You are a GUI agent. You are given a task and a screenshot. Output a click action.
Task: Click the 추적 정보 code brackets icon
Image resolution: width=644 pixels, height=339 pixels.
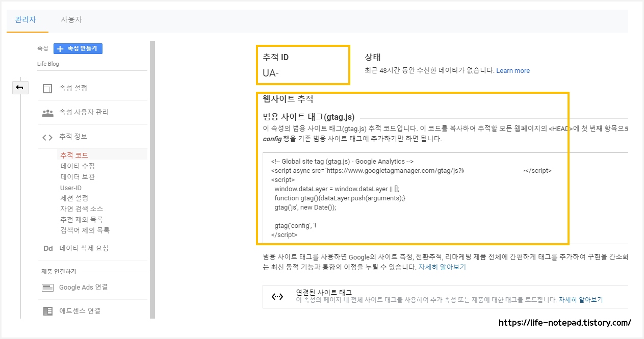click(x=47, y=137)
